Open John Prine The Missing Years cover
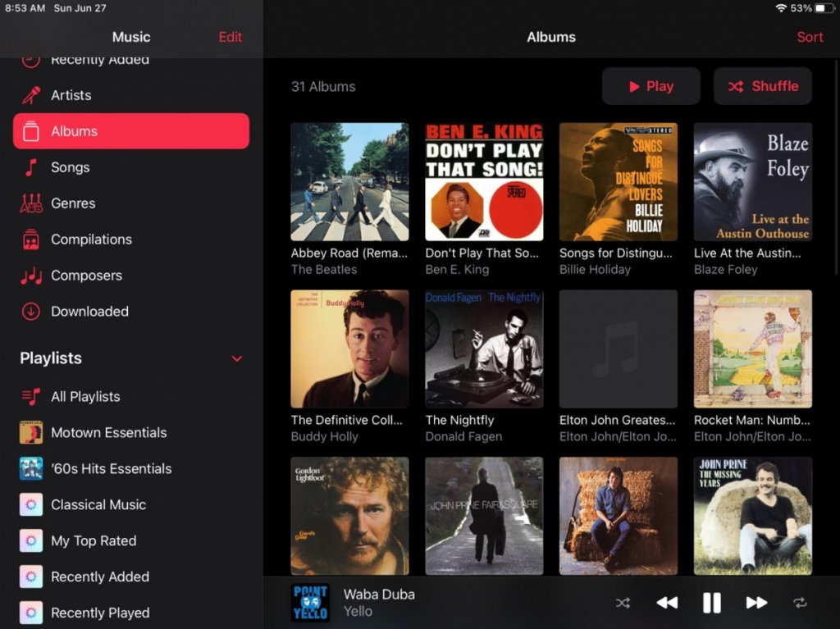Viewport: 840px width, 629px height. tap(753, 516)
